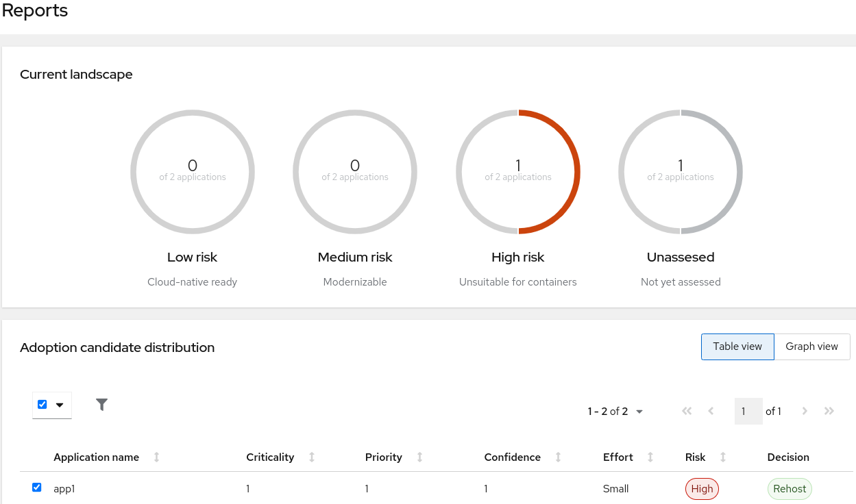Switch to Graph view
The height and width of the screenshot is (504, 856).
811,346
